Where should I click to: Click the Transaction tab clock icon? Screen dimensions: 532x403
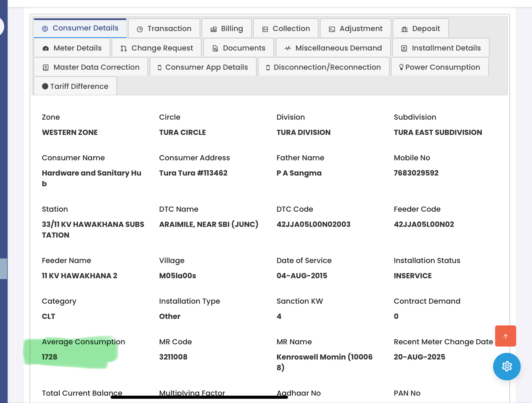140,29
